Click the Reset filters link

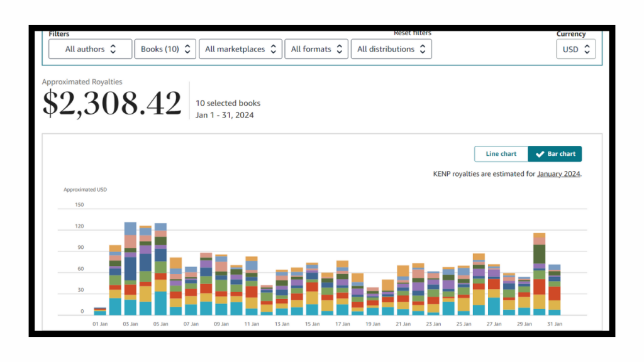pyautogui.click(x=412, y=33)
